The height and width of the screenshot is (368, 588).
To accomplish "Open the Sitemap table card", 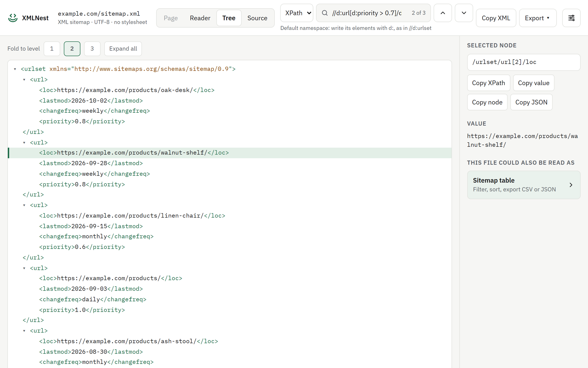I will point(524,185).
